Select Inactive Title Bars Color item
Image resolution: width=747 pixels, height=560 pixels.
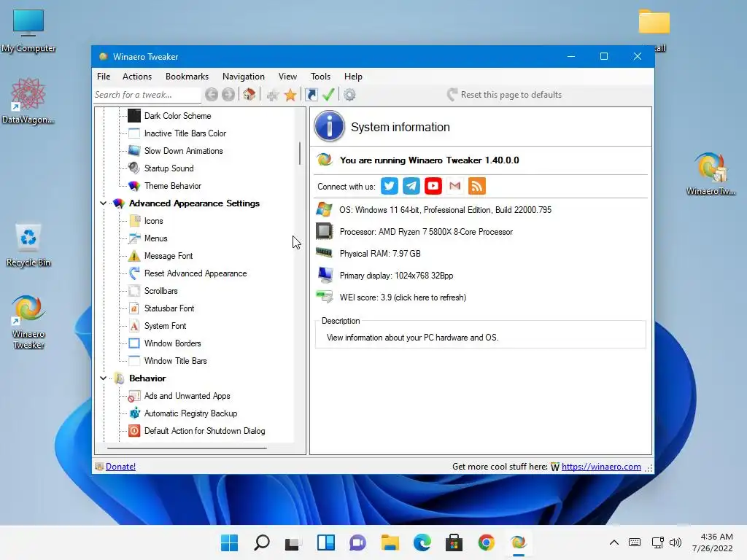click(185, 133)
